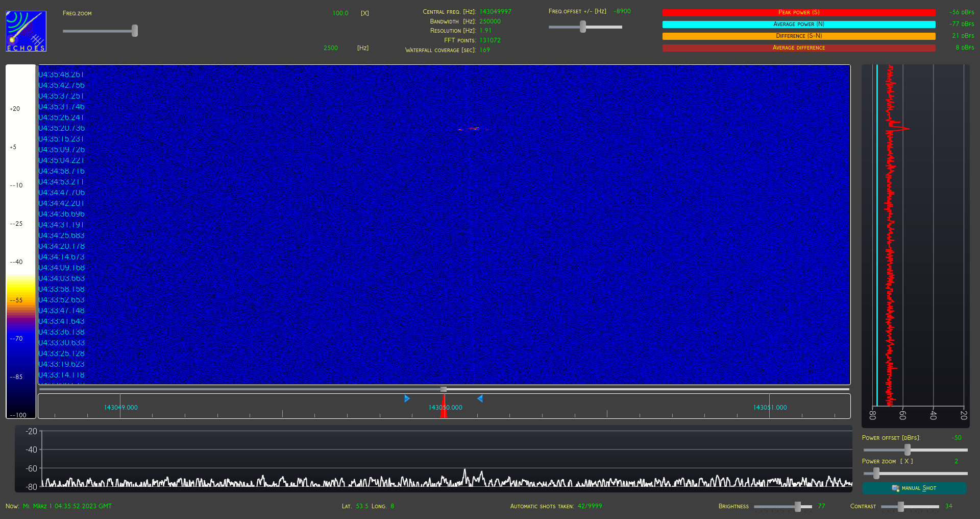Click the Contrast slider handle
Viewport: 980px width, 519px height.
(901, 506)
